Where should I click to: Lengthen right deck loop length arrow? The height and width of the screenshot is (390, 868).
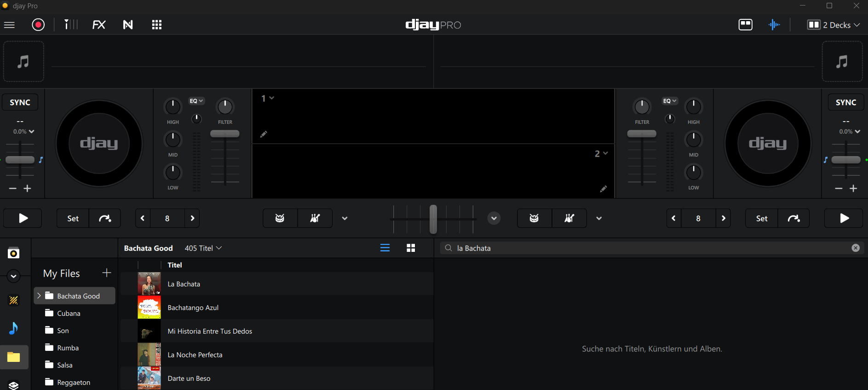point(724,218)
